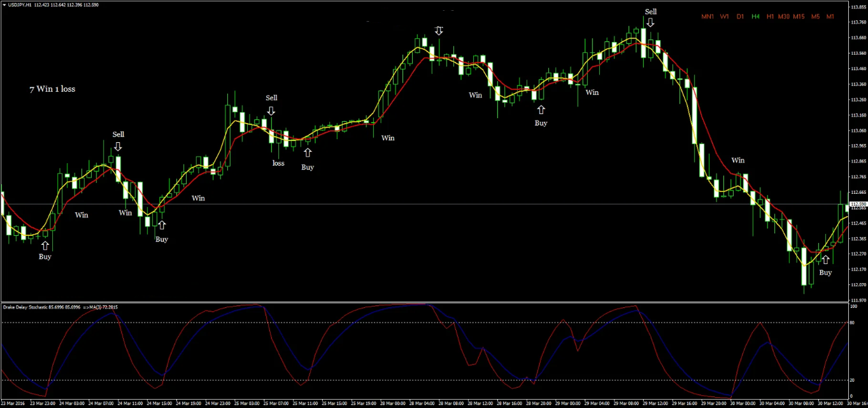Screen dimensions: 868x408
Task: Click the double-arrow marker at the chart peak
Action: [x=439, y=30]
